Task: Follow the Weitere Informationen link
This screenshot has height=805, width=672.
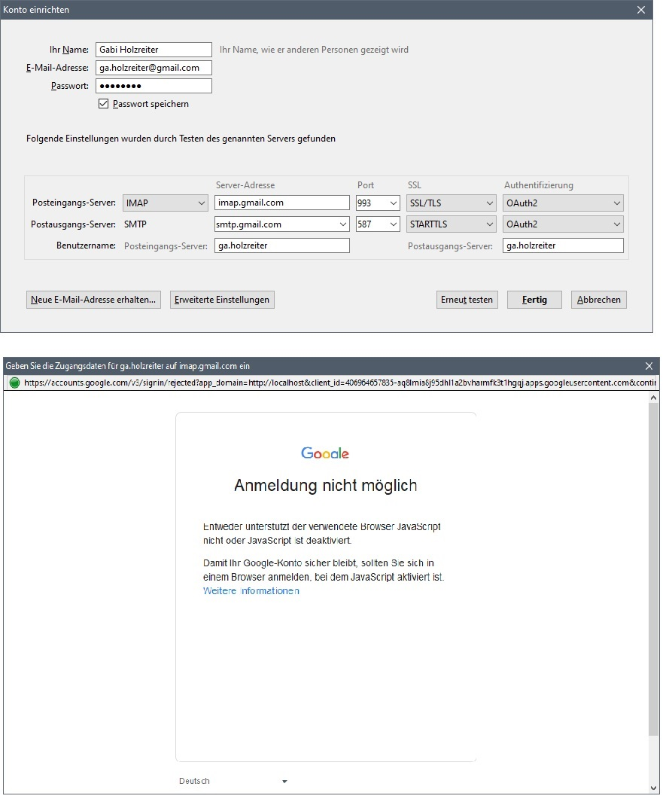Action: 251,591
